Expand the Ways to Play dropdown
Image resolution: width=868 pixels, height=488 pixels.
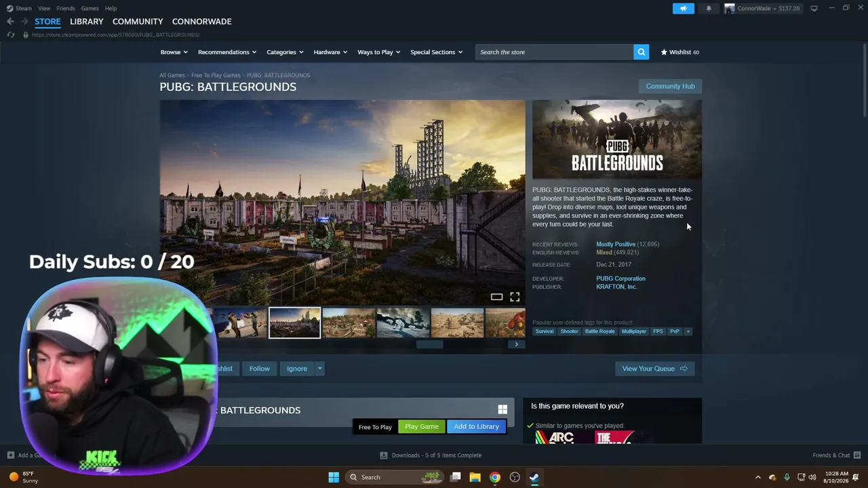pyautogui.click(x=379, y=52)
